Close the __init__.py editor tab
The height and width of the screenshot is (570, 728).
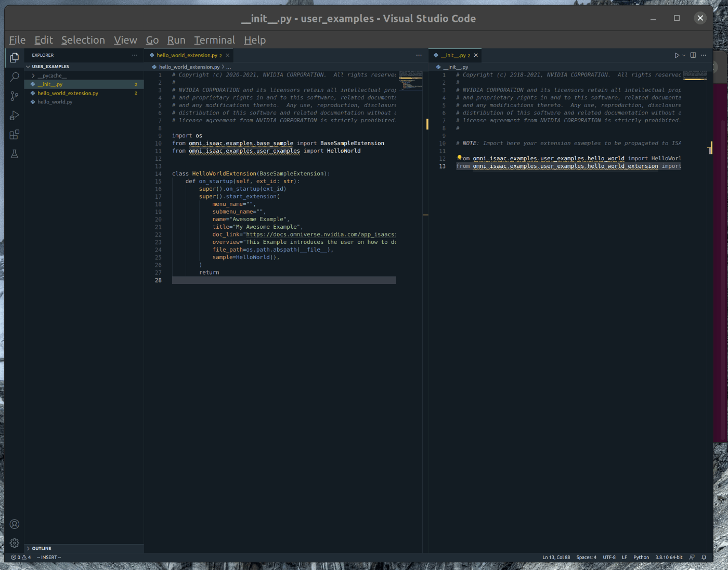(x=476, y=55)
